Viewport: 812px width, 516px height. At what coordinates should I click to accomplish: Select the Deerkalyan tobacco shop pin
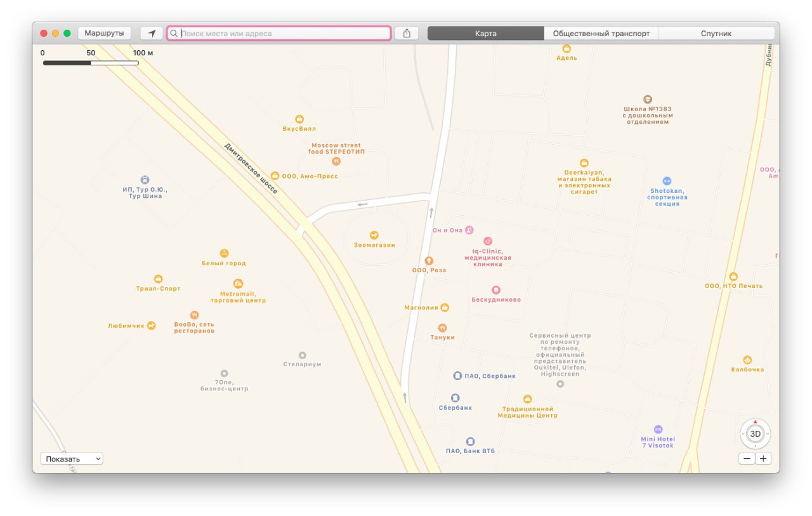pos(584,162)
